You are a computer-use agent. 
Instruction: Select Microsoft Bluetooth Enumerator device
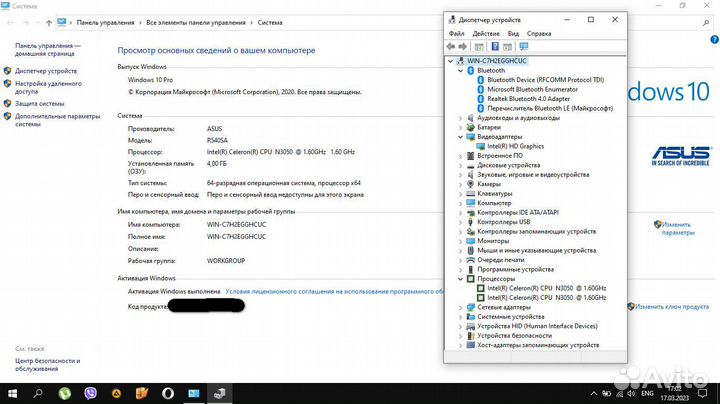coord(532,90)
